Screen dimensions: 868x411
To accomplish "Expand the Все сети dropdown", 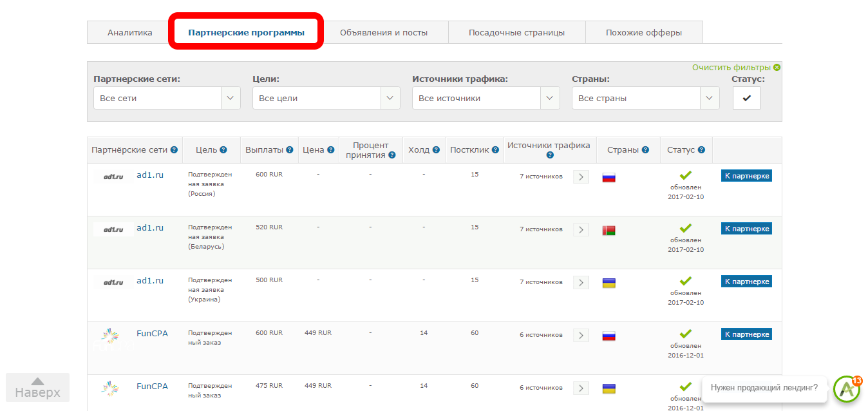I will pyautogui.click(x=167, y=99).
